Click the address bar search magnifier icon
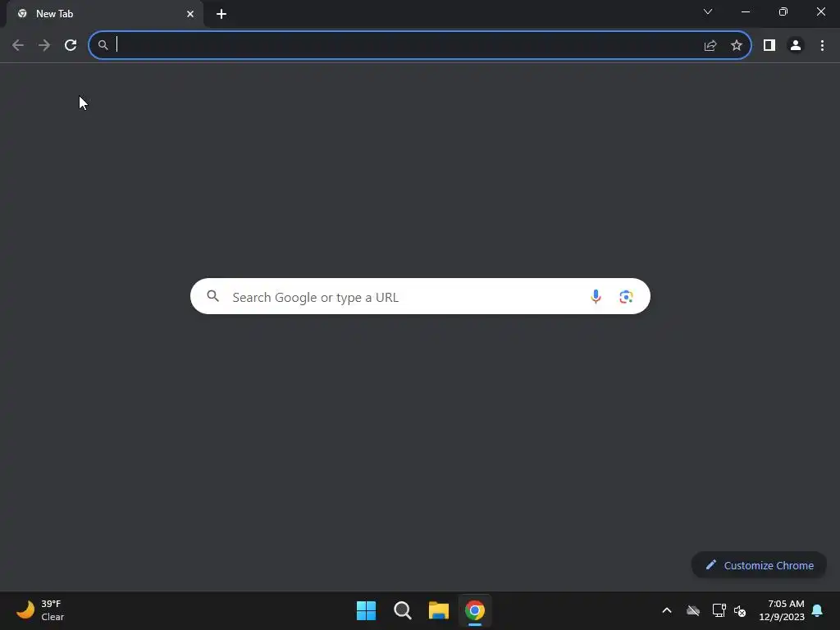 tap(103, 46)
